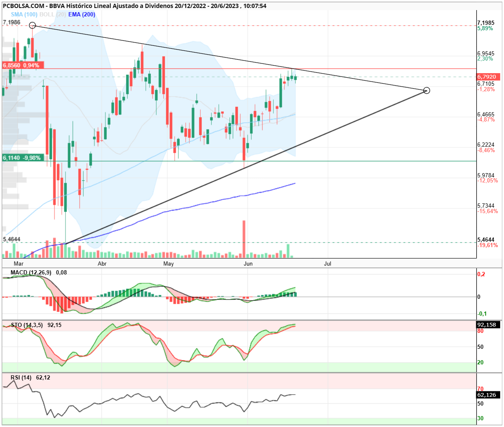Click the 5,9784 price axis value

[x=486, y=175]
